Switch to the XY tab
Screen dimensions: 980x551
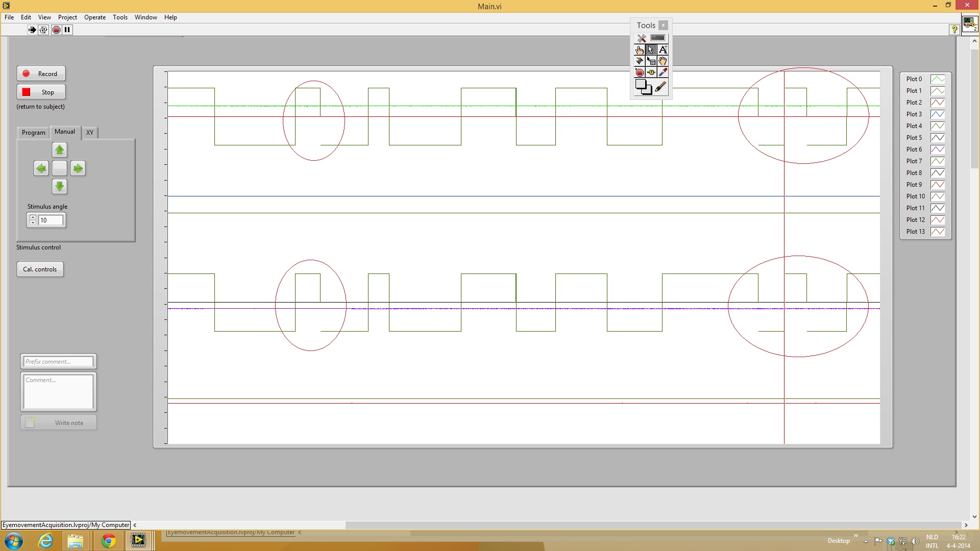(x=89, y=132)
